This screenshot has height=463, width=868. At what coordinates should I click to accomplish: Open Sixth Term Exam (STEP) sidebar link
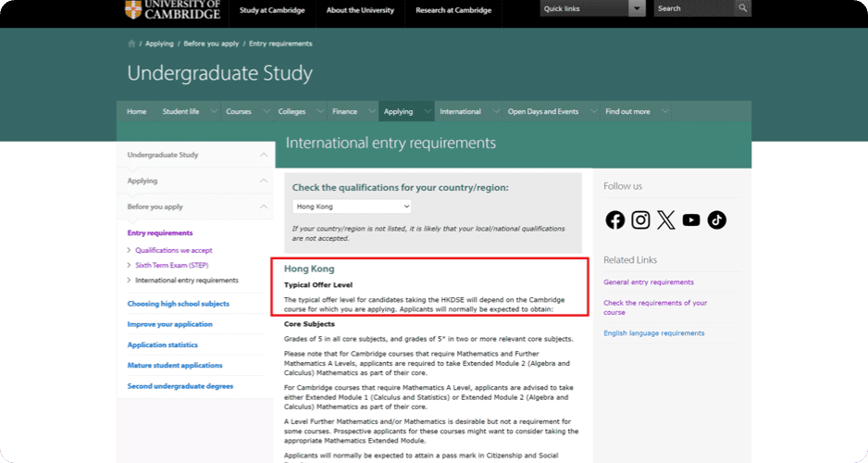pyautogui.click(x=172, y=265)
